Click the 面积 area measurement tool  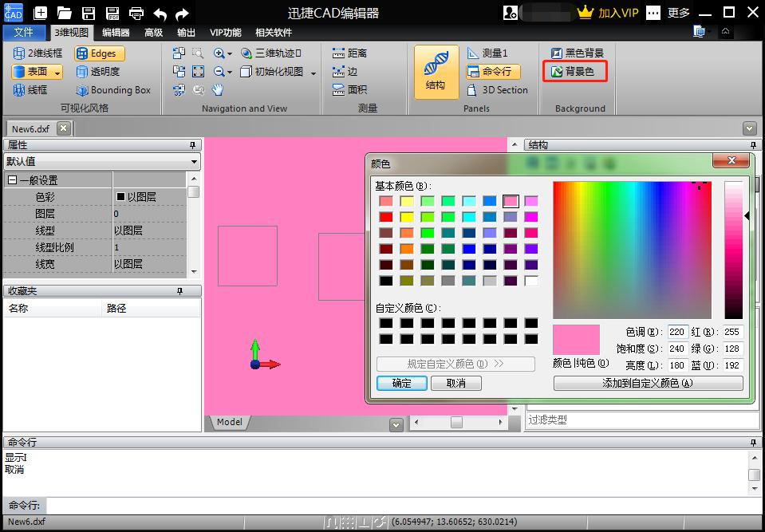pos(349,90)
